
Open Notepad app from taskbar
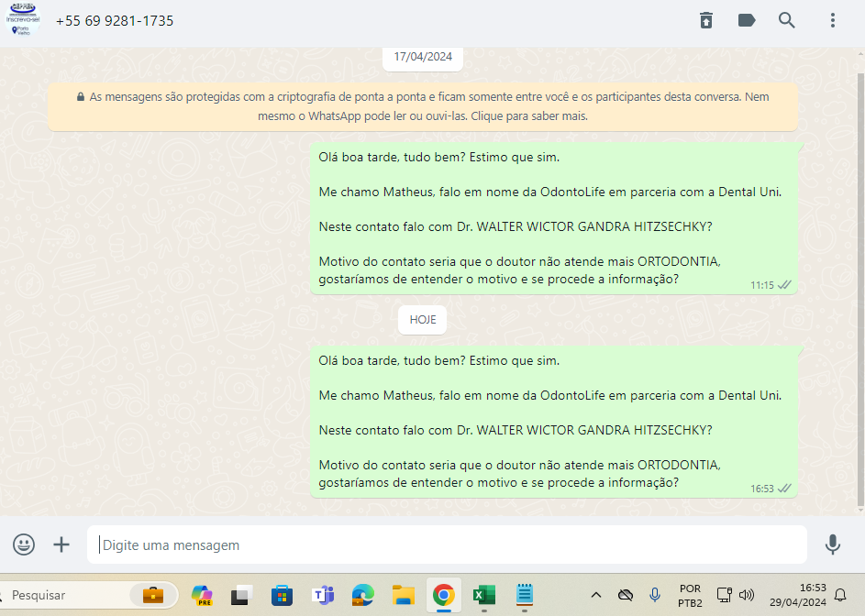tap(524, 595)
